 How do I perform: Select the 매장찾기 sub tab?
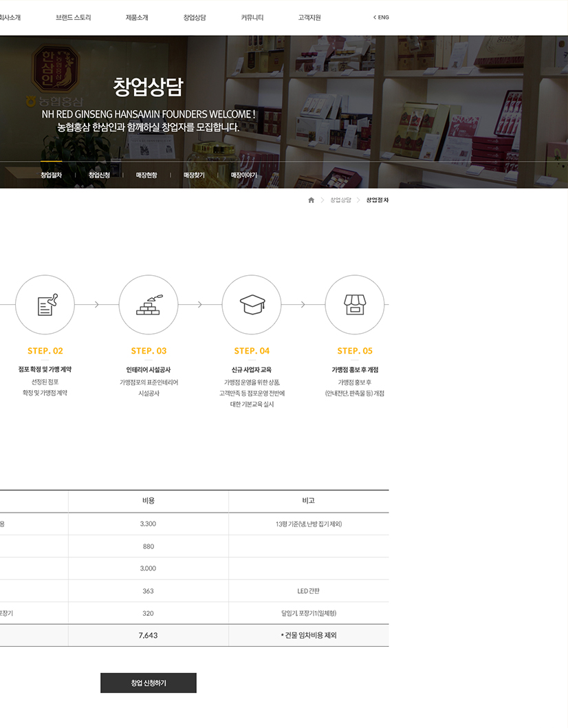[x=194, y=175]
